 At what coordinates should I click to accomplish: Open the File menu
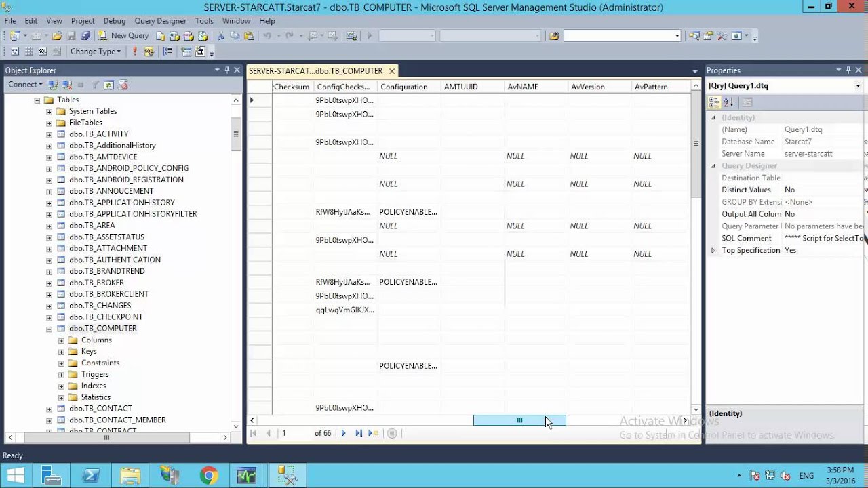(10, 21)
